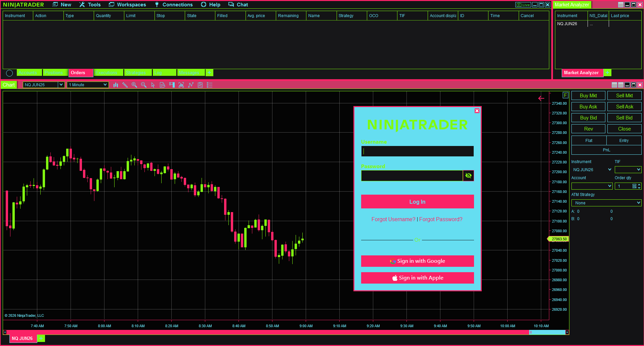The image size is (644, 346).
Task: Click the Order qty input field
Action: 624,186
